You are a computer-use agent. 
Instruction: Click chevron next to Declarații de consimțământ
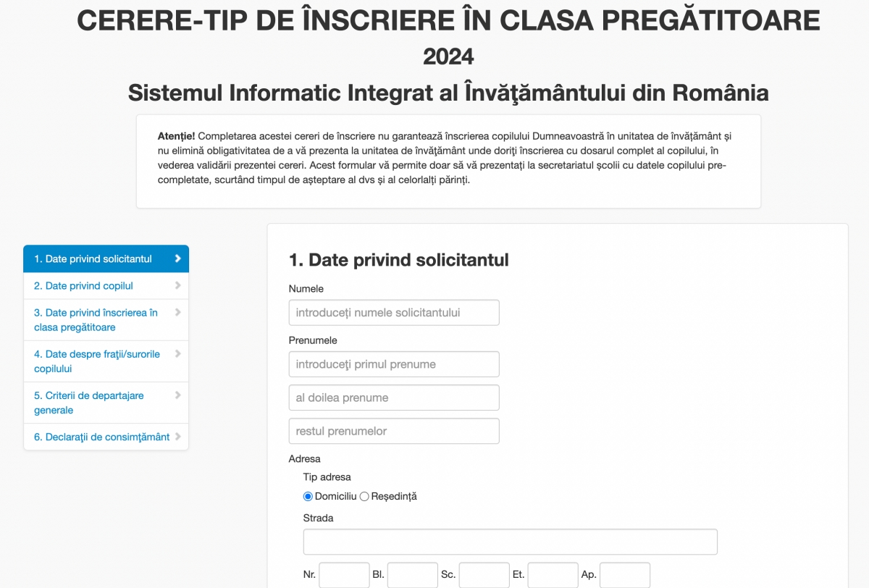click(x=177, y=437)
